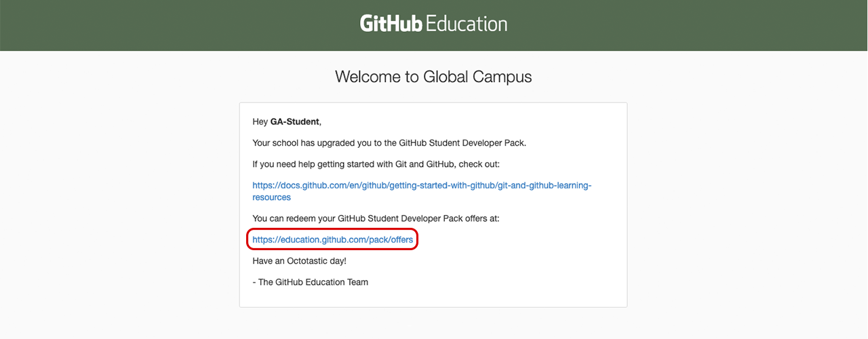868x339 pixels.
Task: Click the "Welcome to Global Campus" heading
Action: (x=433, y=77)
